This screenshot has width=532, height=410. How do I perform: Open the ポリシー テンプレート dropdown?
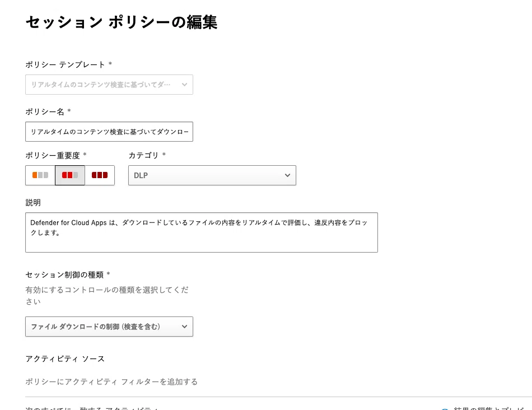pos(109,85)
